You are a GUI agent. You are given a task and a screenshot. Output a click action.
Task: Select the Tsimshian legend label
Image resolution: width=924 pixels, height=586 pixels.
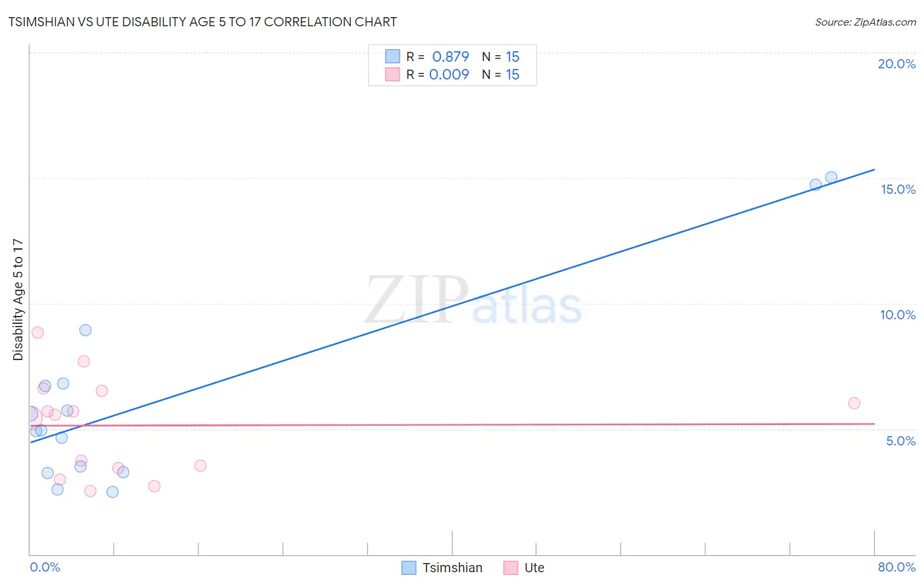point(452,568)
